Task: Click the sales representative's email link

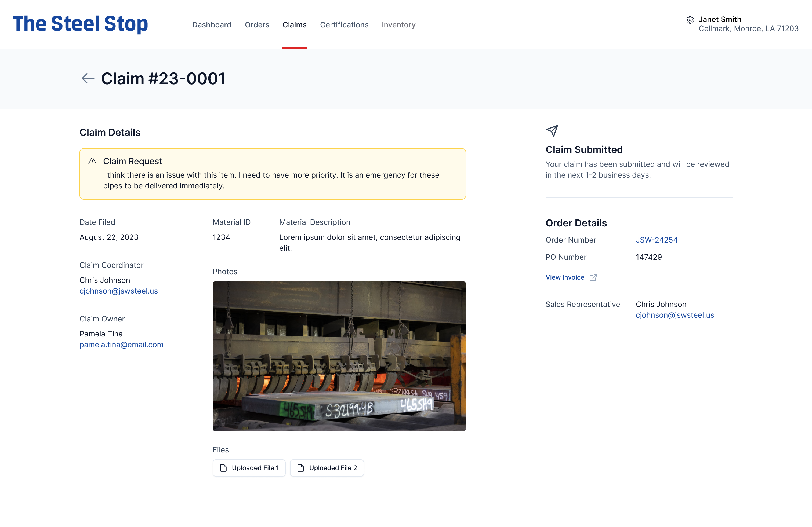Action: point(675,315)
